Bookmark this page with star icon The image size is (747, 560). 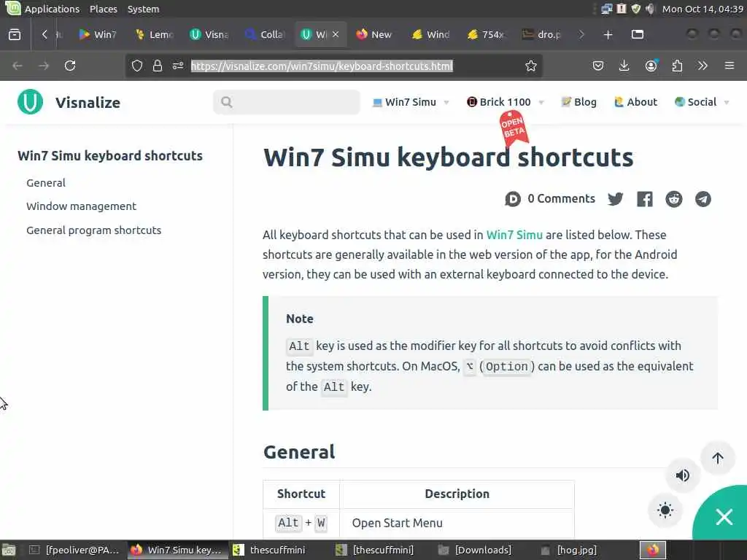pyautogui.click(x=531, y=66)
